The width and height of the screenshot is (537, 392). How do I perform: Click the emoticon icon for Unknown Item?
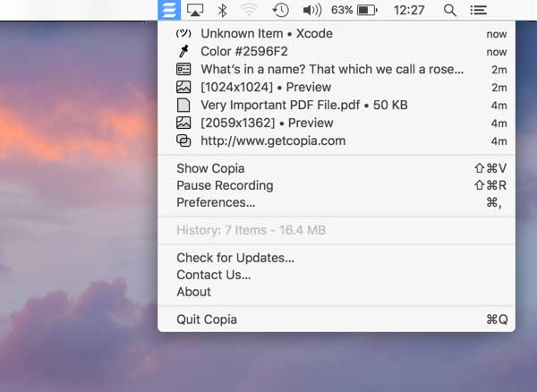click(x=183, y=33)
